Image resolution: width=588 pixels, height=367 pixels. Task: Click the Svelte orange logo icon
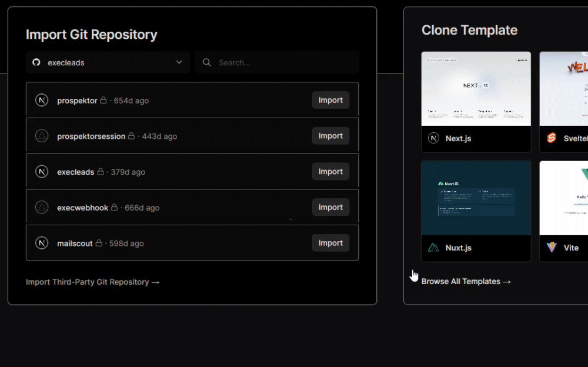click(x=552, y=138)
